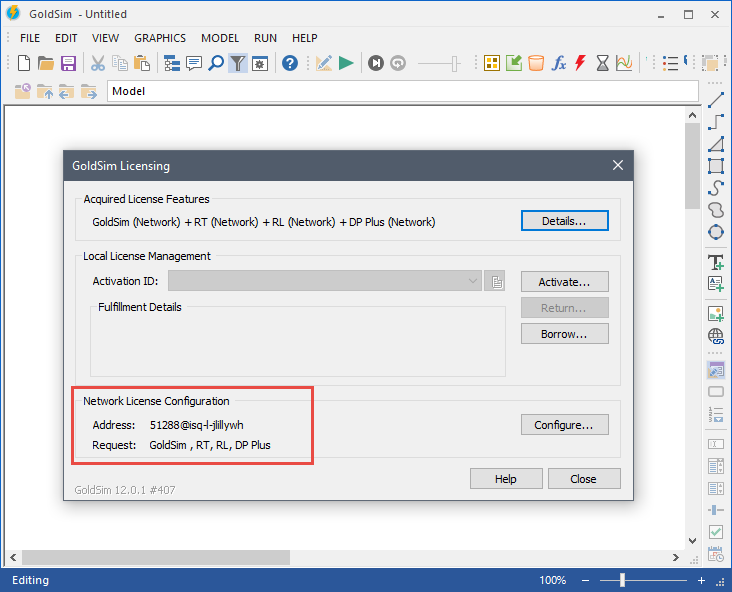Image resolution: width=732 pixels, height=592 pixels.
Task: Add a text box with the A plus icon
Action: [716, 284]
